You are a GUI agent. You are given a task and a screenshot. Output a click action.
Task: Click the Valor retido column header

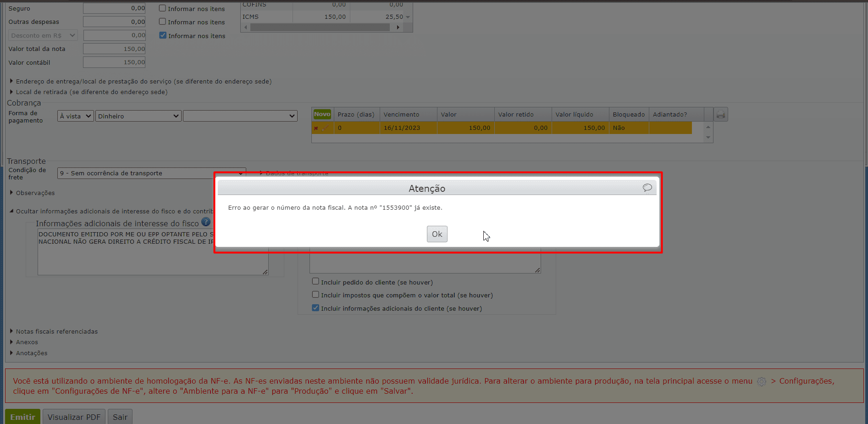(523, 114)
